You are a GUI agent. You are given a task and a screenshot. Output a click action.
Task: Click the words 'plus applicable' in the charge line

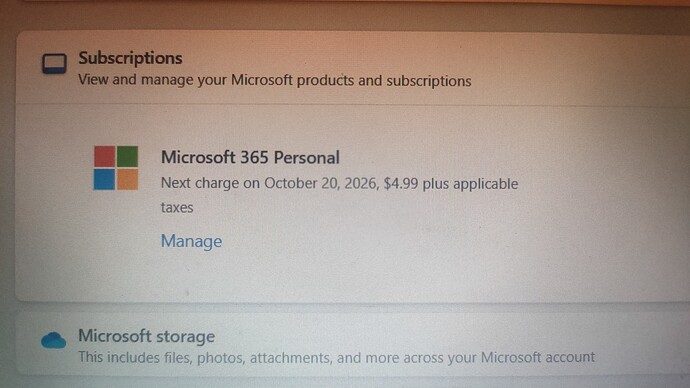point(470,184)
